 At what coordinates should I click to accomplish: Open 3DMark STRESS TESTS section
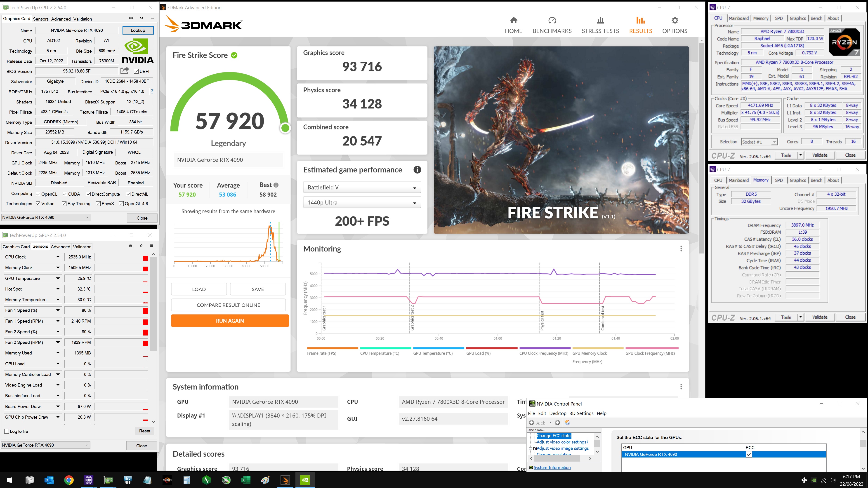[600, 25]
